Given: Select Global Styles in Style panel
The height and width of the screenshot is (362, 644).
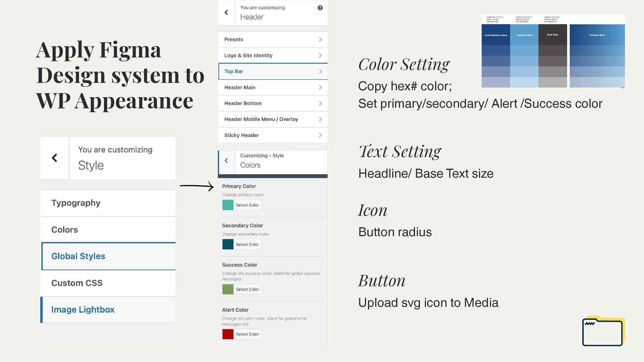Looking at the screenshot, I should tap(108, 256).
